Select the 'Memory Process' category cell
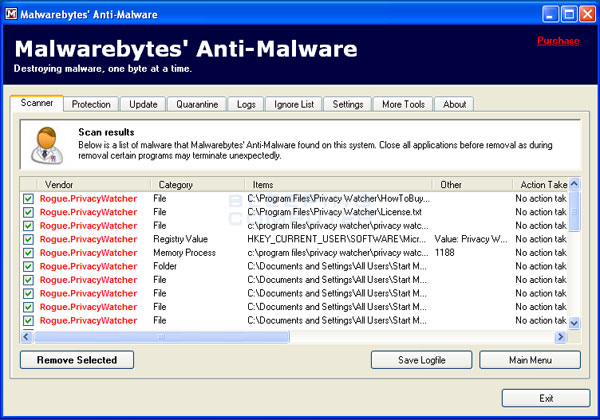Image resolution: width=600 pixels, height=420 pixels. click(184, 252)
